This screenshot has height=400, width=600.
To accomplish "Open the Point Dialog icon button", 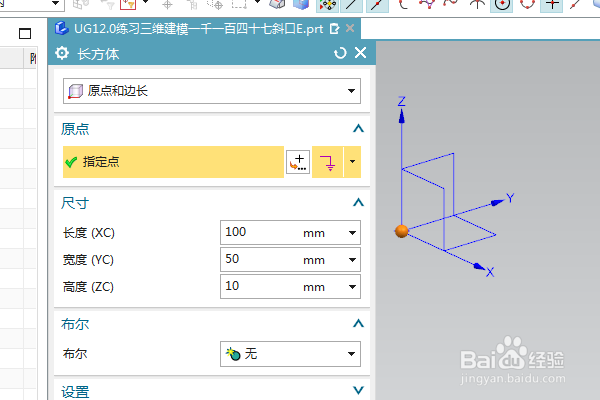I will 298,162.
